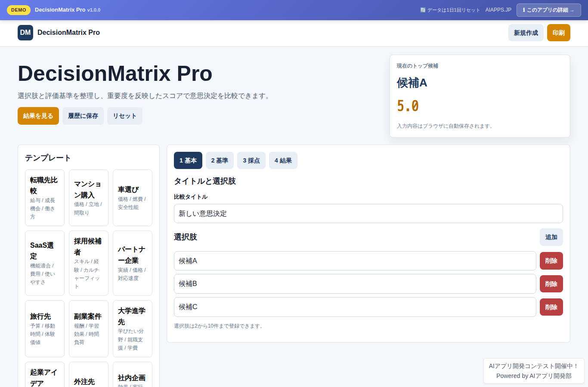The image size is (588, 387).
Task: Delete 候補B with 削除 button
Action: tap(551, 284)
